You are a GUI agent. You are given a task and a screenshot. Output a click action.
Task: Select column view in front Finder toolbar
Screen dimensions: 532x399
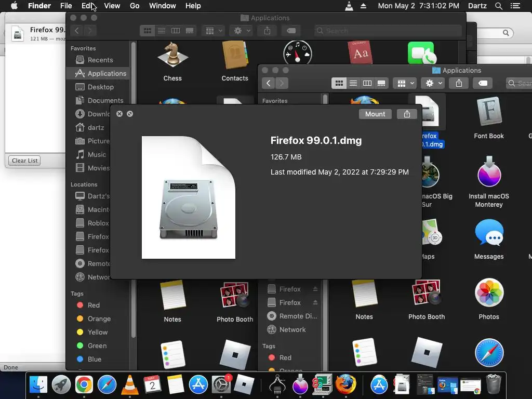367,83
